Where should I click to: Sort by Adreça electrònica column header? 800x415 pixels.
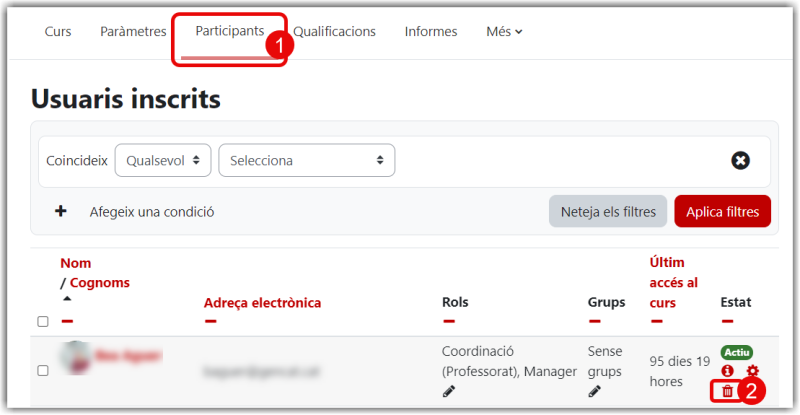click(262, 303)
